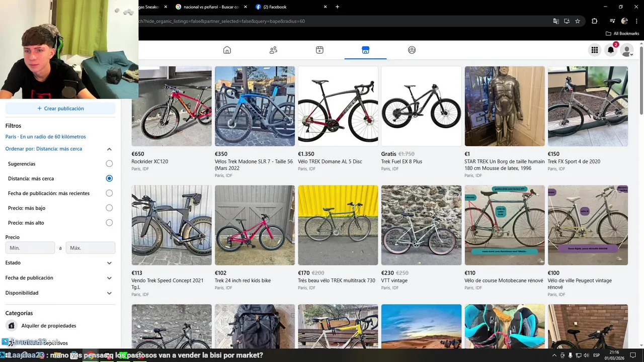
Task: Open the account profile avatar menu
Action: [626, 50]
